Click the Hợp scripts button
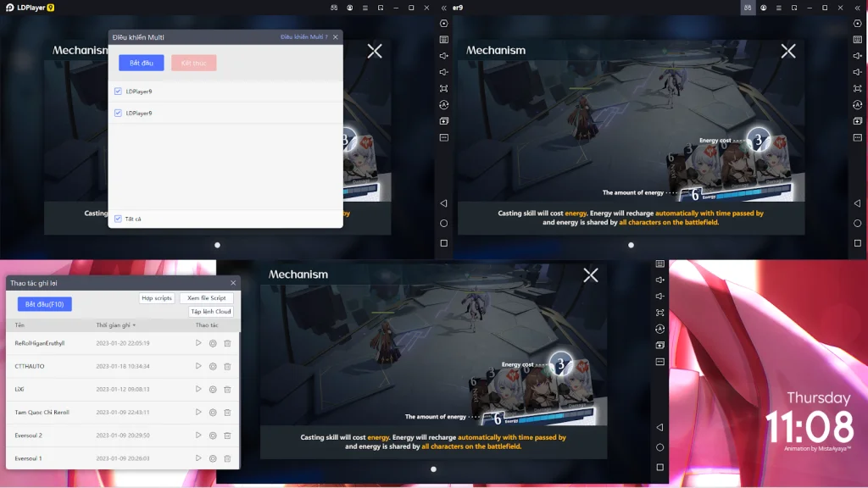The height and width of the screenshot is (488, 868). click(157, 297)
